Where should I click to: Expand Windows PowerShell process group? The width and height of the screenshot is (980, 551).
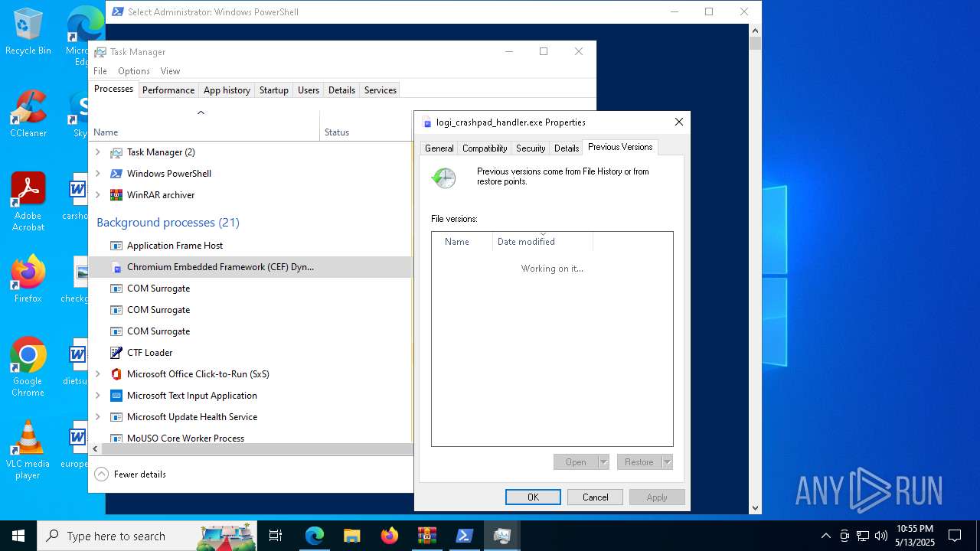pos(98,174)
